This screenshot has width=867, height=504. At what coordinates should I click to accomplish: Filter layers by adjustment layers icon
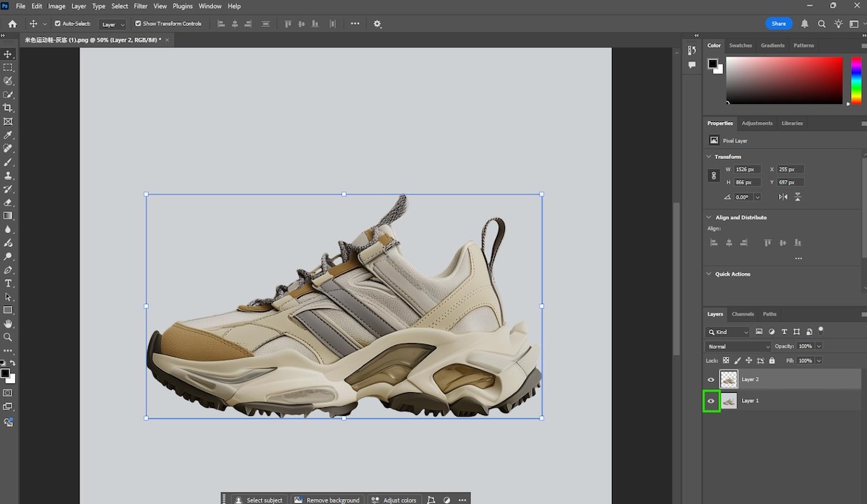pyautogui.click(x=772, y=332)
